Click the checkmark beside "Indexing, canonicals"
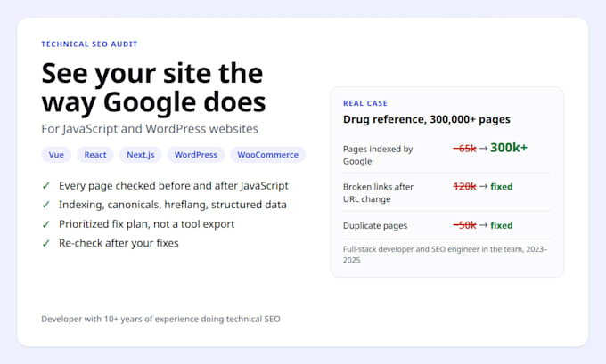This screenshot has width=606, height=364. (46, 205)
